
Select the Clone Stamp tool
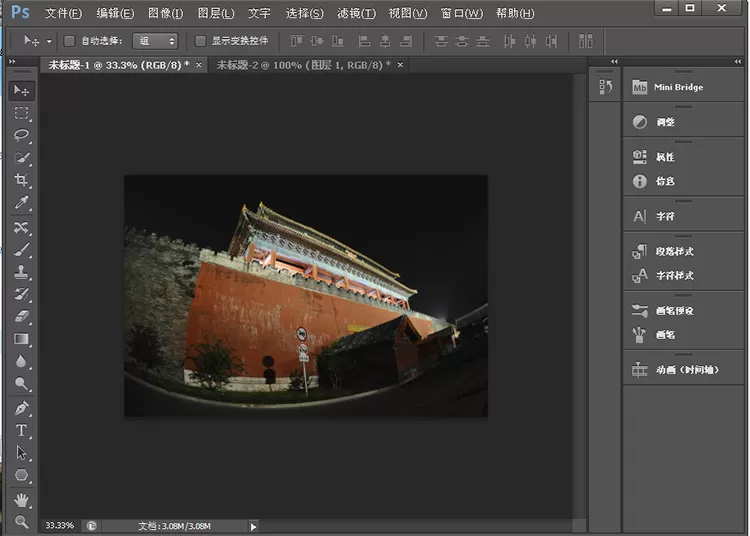(x=21, y=272)
